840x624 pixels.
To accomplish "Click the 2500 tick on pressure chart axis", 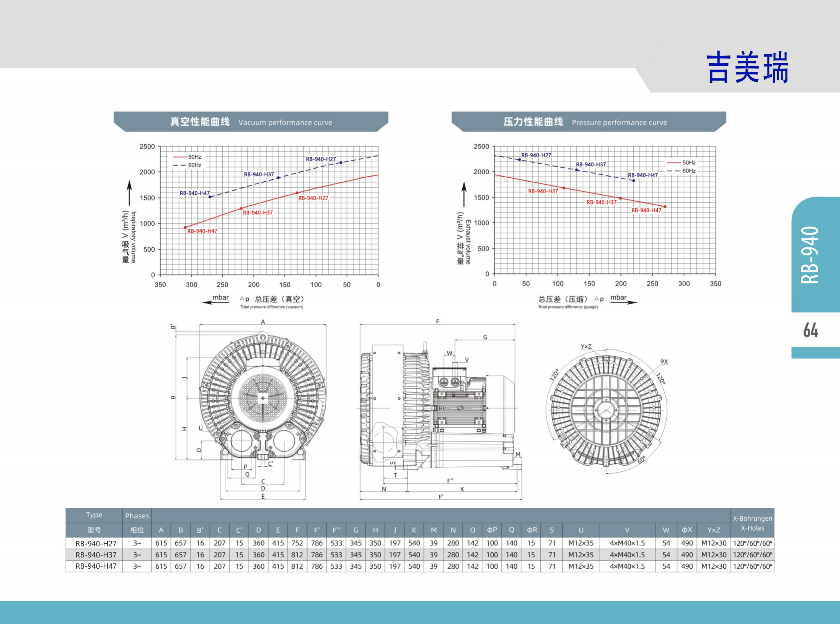I will point(481,146).
